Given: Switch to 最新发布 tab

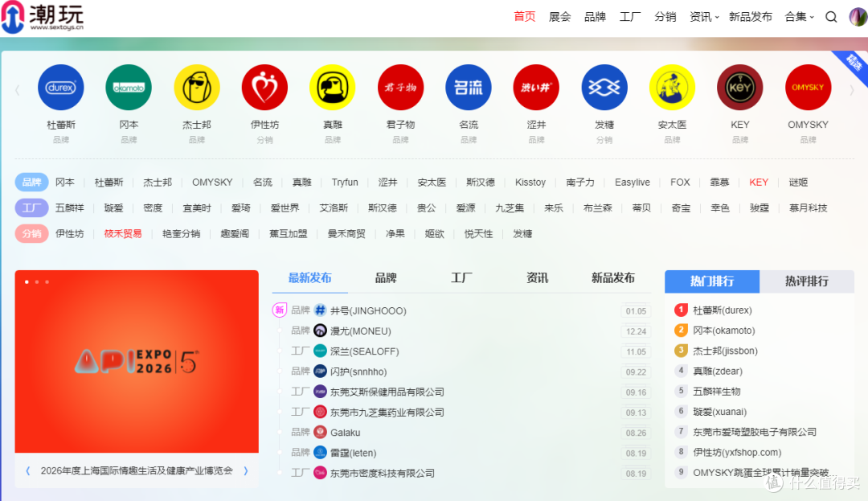Looking at the screenshot, I should [309, 278].
